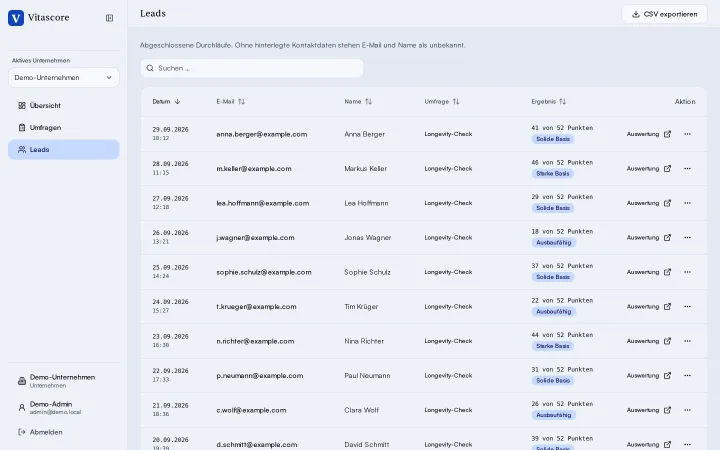Click the name Nina Richter
This screenshot has height=450, width=720.
pyautogui.click(x=364, y=341)
